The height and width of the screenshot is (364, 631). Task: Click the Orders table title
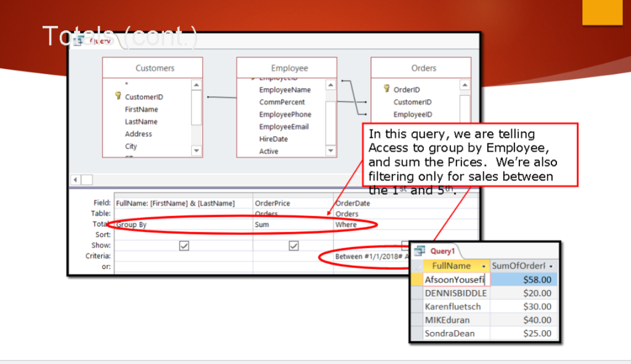[x=423, y=68]
